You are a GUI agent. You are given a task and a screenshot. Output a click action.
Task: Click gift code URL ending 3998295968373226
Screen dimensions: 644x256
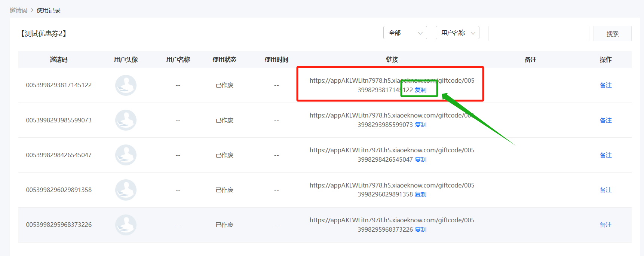(392, 225)
